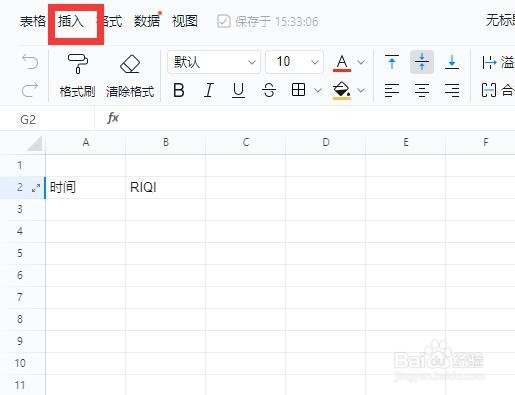Click the saved time 15:33:06 text

tap(297, 22)
